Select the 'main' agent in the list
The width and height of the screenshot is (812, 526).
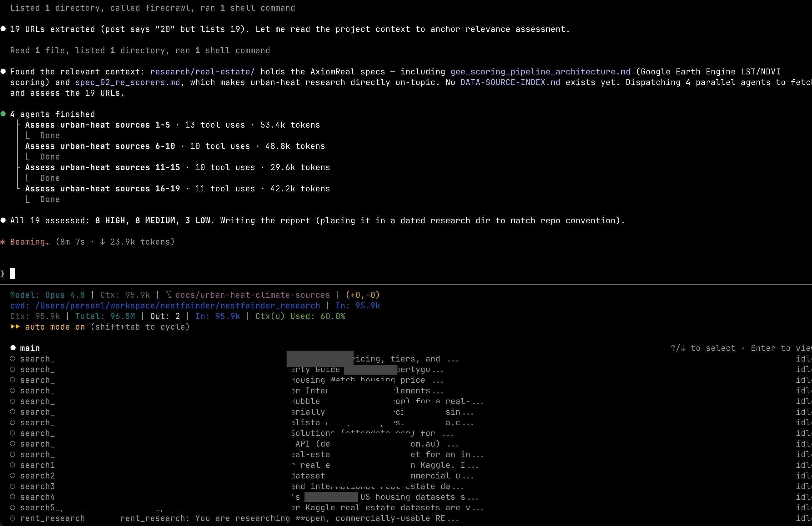pyautogui.click(x=30, y=348)
